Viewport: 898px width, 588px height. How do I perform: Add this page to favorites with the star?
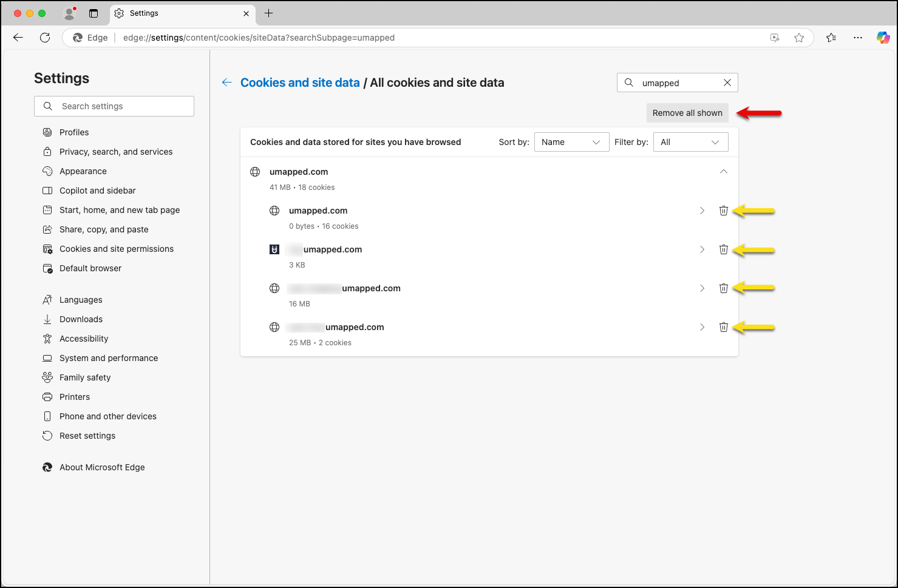click(799, 38)
